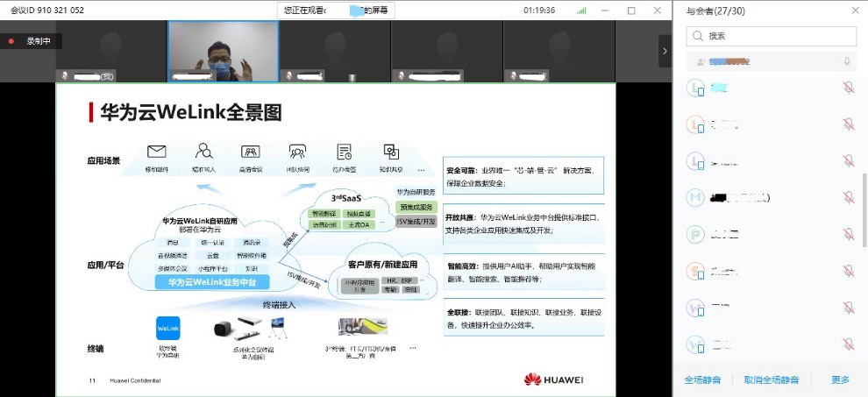Maximize the meeting window
The image size is (868, 397).
point(631,10)
